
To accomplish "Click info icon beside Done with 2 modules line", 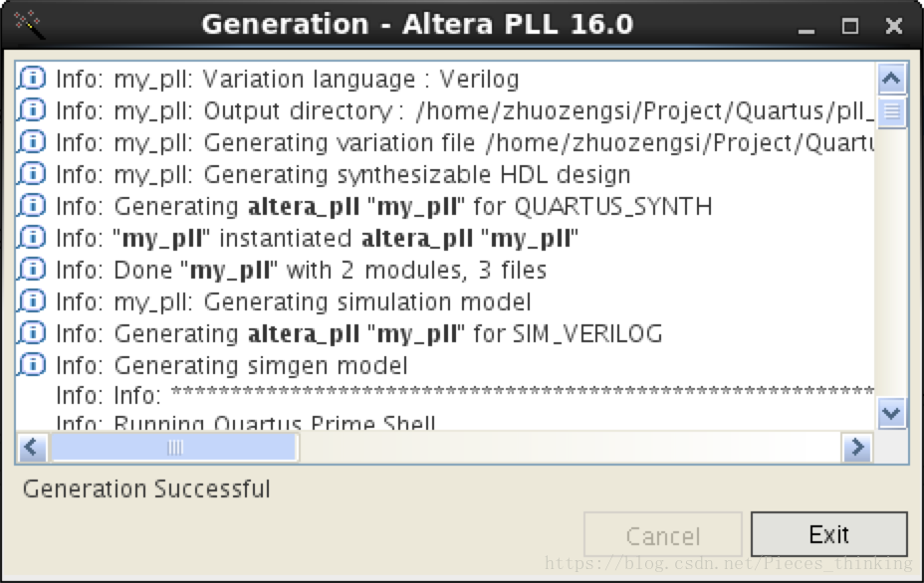I will (x=31, y=270).
